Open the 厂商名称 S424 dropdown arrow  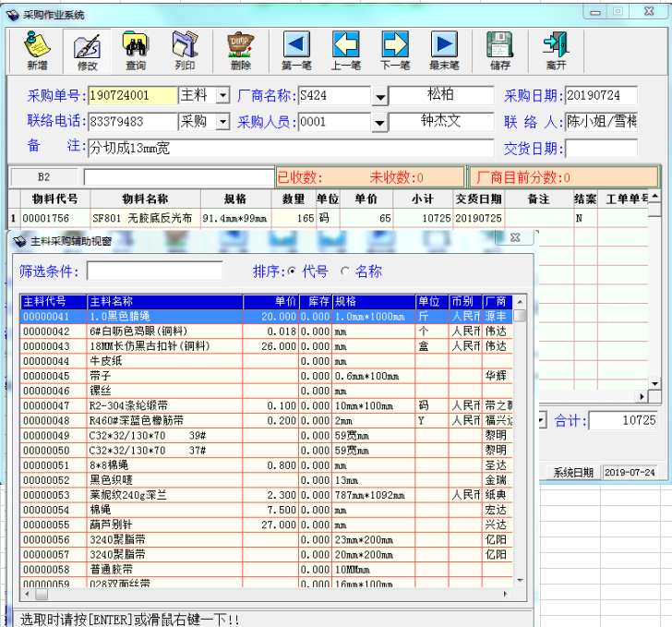(x=379, y=96)
